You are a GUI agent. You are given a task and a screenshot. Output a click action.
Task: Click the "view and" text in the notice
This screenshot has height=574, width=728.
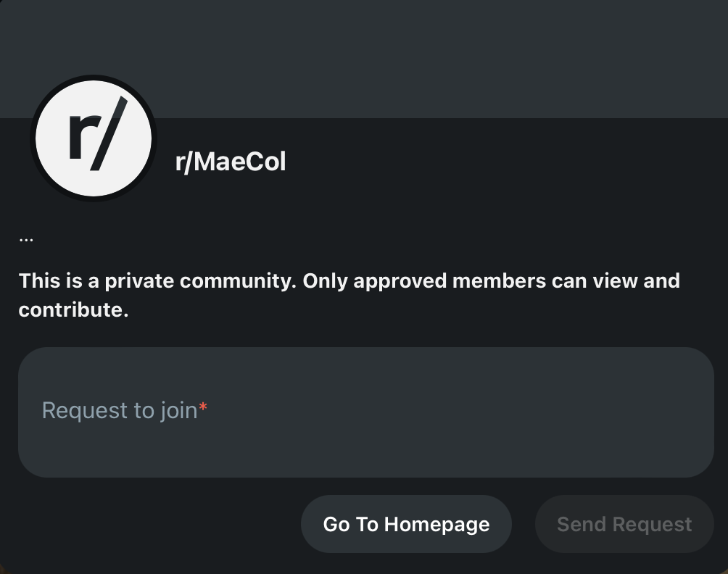click(636, 280)
